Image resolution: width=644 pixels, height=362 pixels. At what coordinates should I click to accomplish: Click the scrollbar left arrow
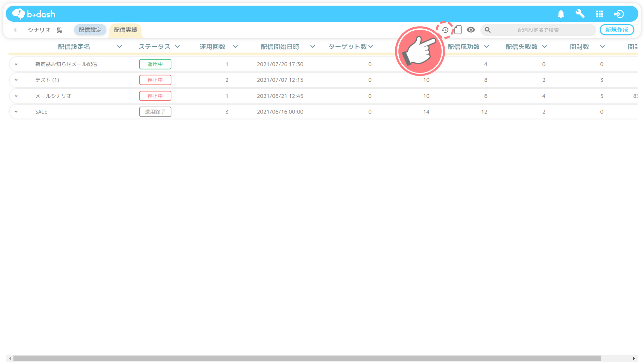point(10,358)
